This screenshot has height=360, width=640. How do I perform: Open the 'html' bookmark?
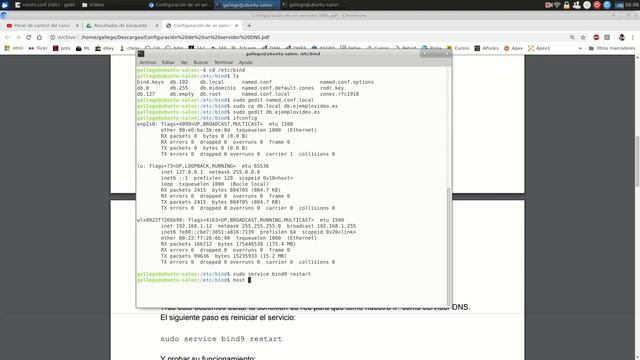pos(14,48)
